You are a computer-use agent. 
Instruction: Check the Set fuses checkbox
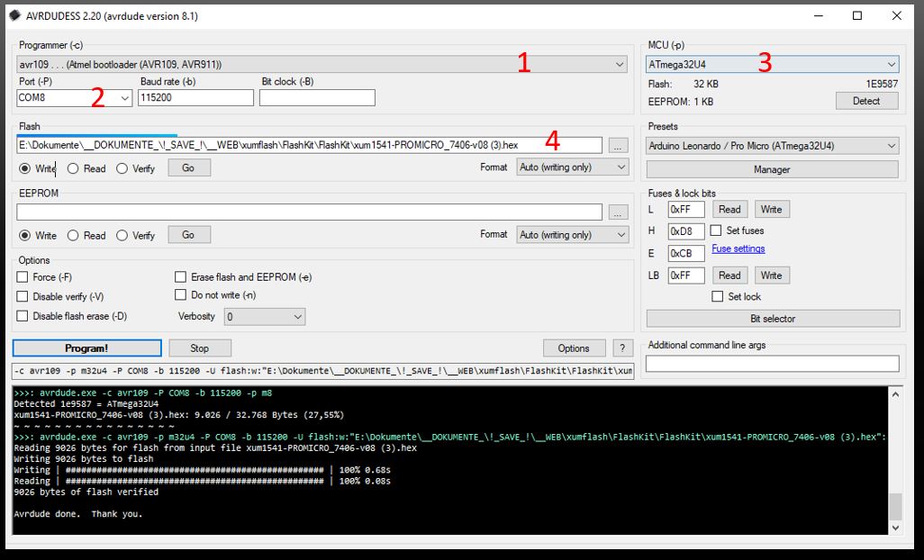tap(717, 230)
